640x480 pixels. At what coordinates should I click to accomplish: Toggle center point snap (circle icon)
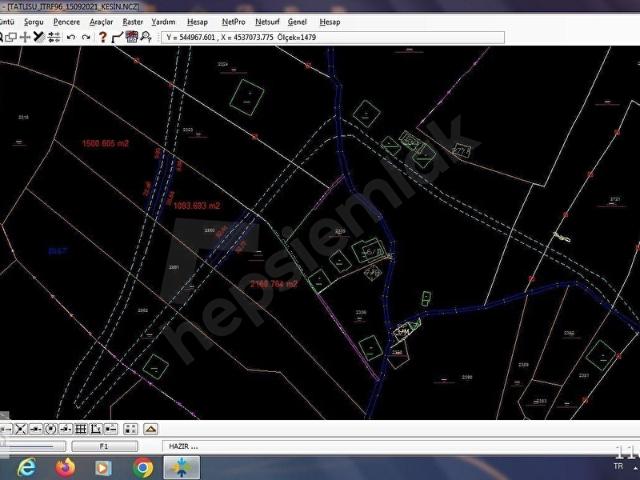click(x=51, y=429)
